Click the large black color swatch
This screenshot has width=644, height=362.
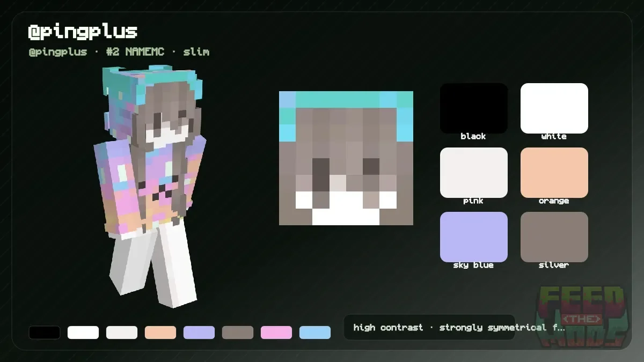pos(474,108)
